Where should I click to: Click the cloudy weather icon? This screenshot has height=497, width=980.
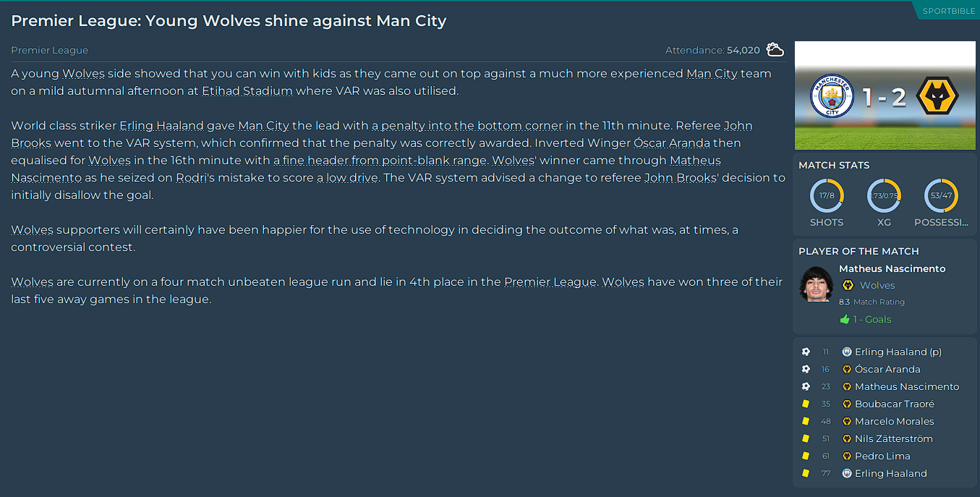775,50
